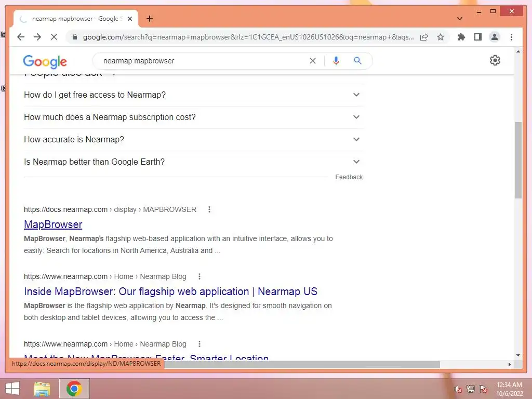Image resolution: width=532 pixels, height=399 pixels.
Task: Open the Action Center flag icon
Action: click(483, 389)
